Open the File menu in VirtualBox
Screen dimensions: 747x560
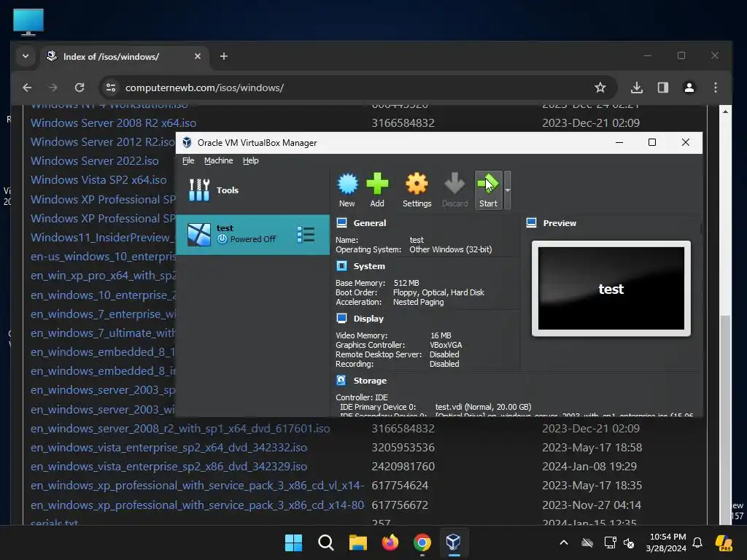coord(188,160)
